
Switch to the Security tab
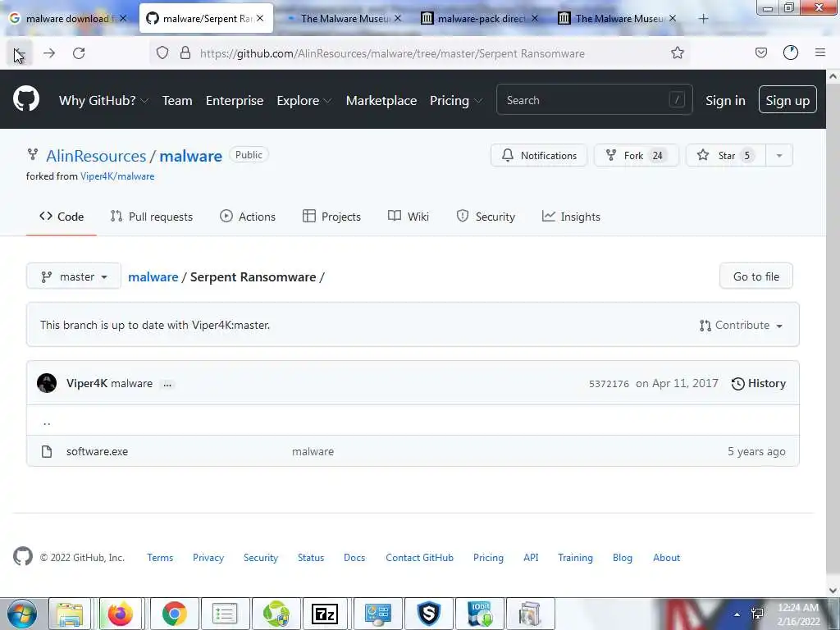click(x=486, y=217)
